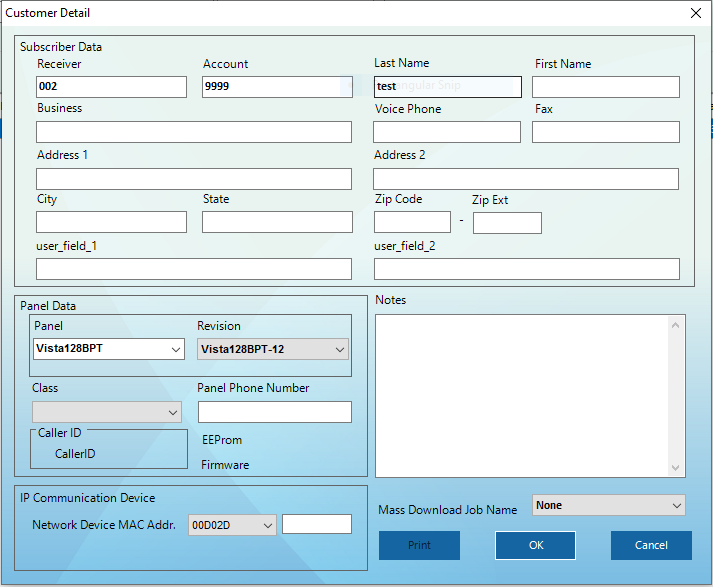Close the Customer Detail dialog
The height and width of the screenshot is (587, 713).
click(x=696, y=13)
